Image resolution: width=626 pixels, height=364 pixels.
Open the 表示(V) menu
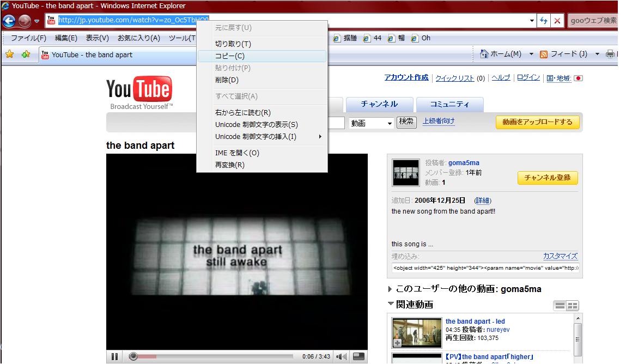click(x=98, y=38)
